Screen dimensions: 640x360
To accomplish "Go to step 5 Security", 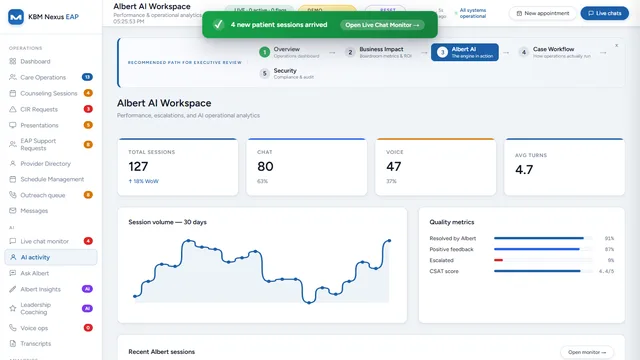I will pyautogui.click(x=287, y=73).
